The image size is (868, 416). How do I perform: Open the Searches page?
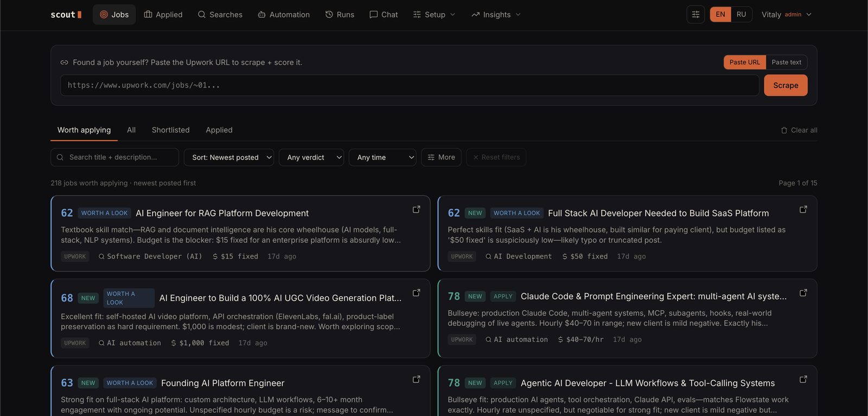[220, 15]
